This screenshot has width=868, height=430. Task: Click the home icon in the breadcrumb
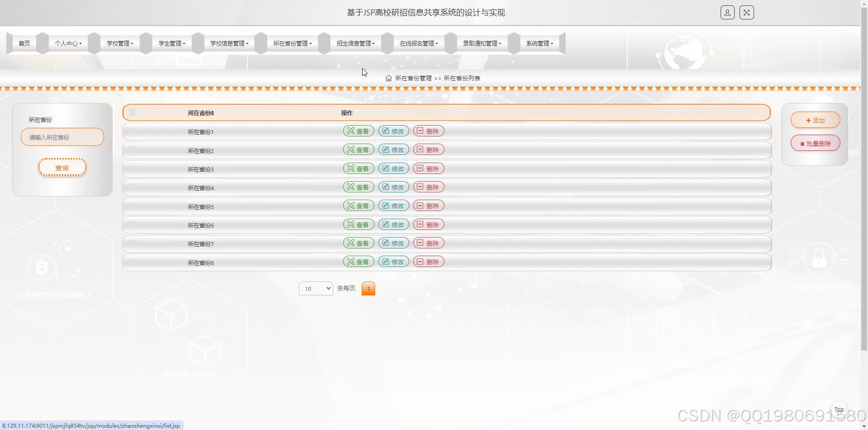388,78
